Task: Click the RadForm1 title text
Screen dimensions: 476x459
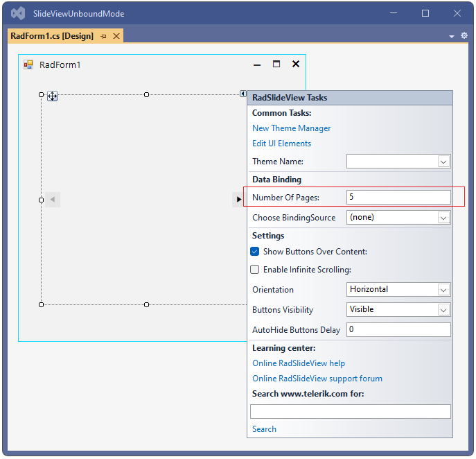Action: (x=60, y=64)
